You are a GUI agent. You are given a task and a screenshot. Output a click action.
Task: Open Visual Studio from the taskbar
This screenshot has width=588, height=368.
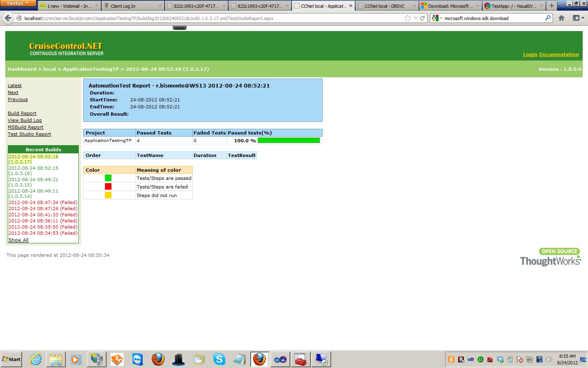tap(280, 359)
